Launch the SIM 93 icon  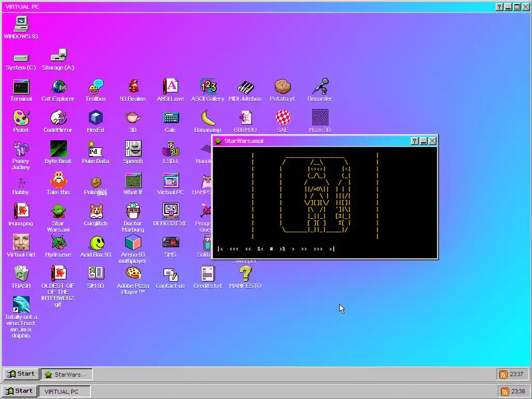point(96,274)
